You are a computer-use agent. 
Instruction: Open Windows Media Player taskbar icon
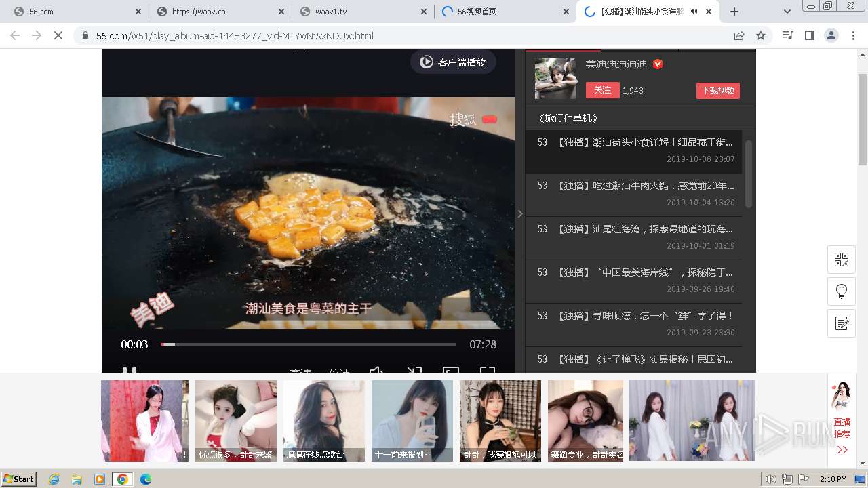click(100, 479)
